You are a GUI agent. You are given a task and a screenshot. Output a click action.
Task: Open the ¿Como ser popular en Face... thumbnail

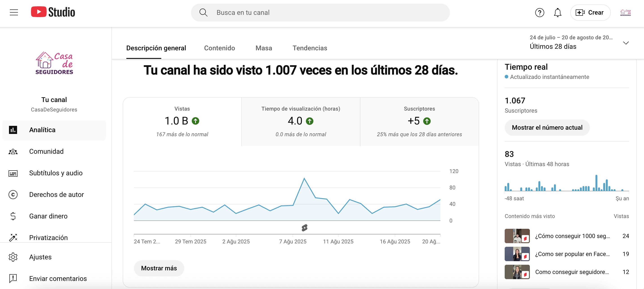tap(517, 254)
